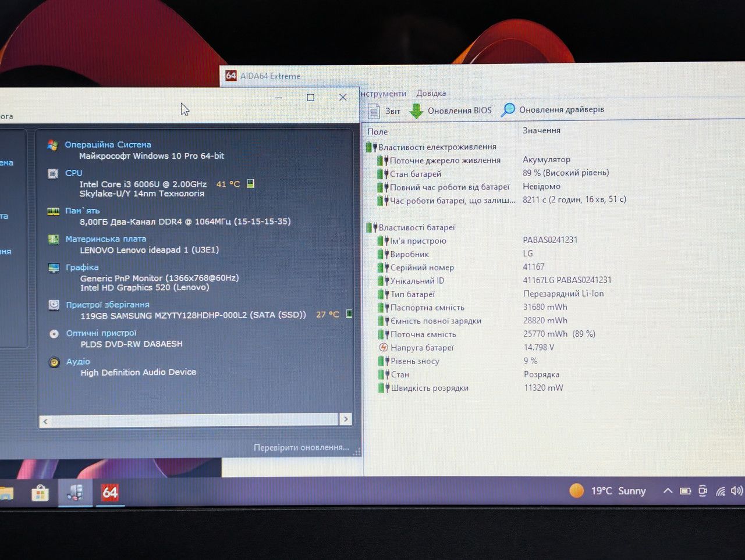
Task: Maximize the Speccy window
Action: click(x=311, y=98)
